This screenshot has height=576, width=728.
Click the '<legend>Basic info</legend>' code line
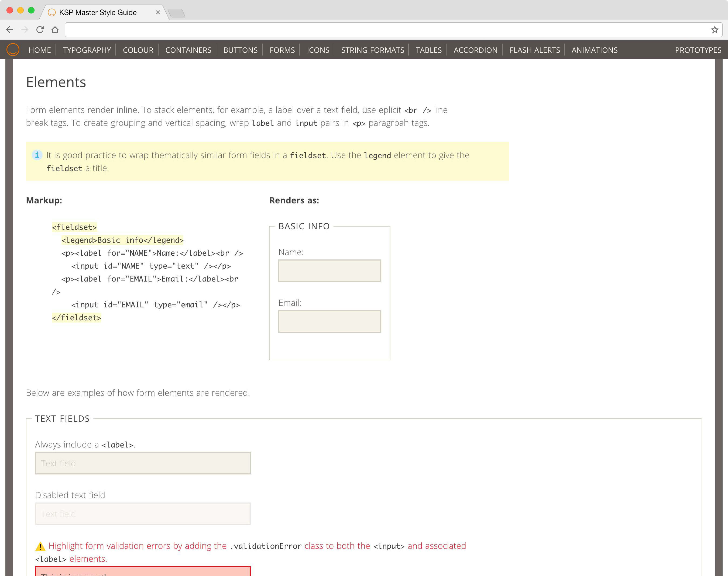tap(122, 240)
